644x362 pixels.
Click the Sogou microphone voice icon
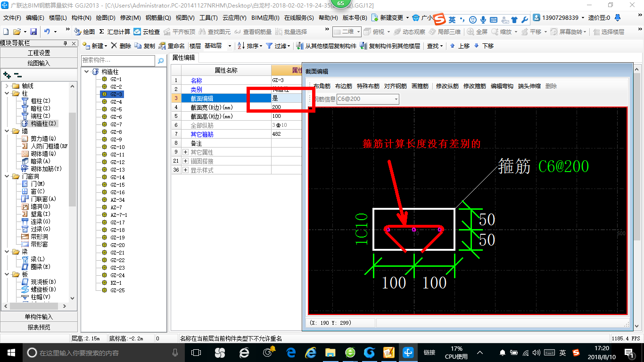(x=482, y=19)
